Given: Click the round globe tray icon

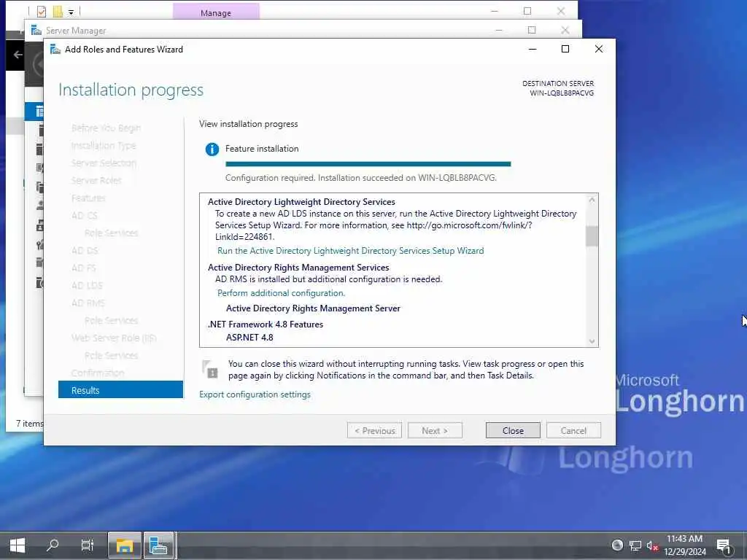Looking at the screenshot, I should [x=617, y=545].
